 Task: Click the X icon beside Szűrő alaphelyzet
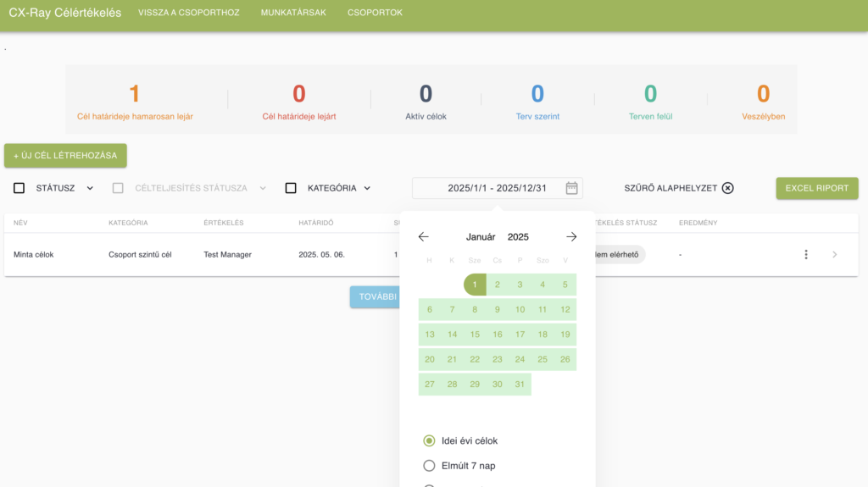727,188
